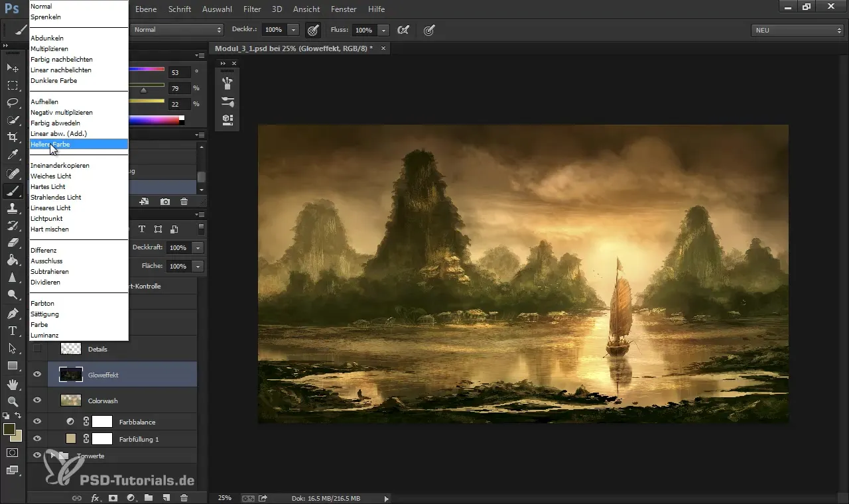
Task: Select the Rectangular Marquee tool
Action: pos(13,85)
